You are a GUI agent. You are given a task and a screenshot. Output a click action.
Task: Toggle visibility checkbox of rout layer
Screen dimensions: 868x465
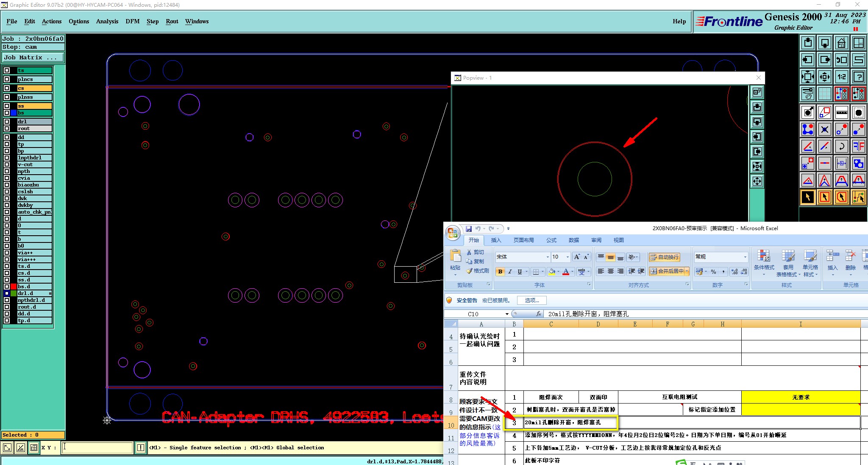[7, 128]
